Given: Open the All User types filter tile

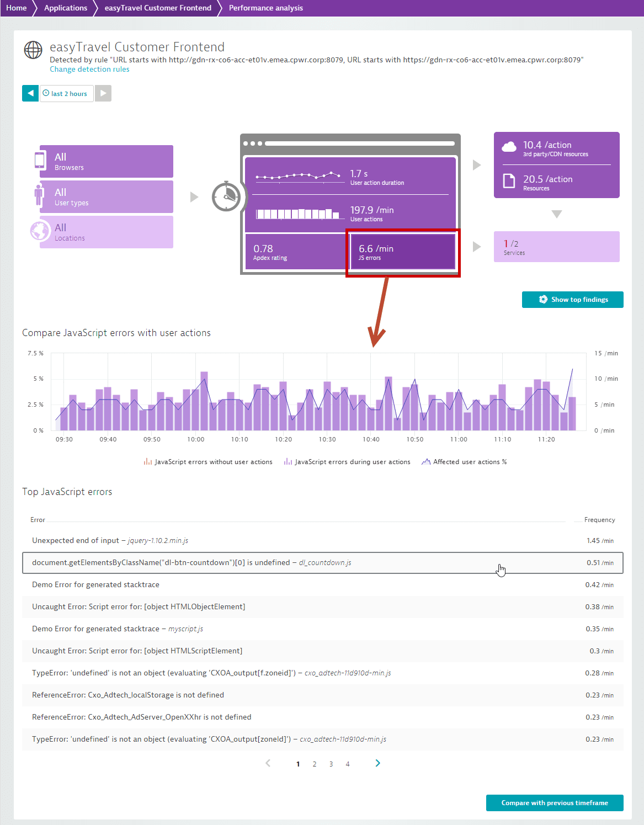Looking at the screenshot, I should [107, 196].
